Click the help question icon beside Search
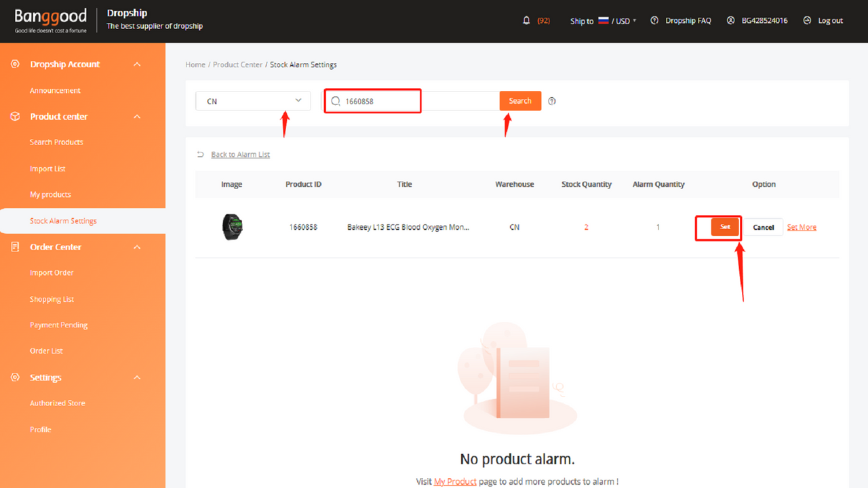This screenshot has width=868, height=488. click(x=552, y=101)
